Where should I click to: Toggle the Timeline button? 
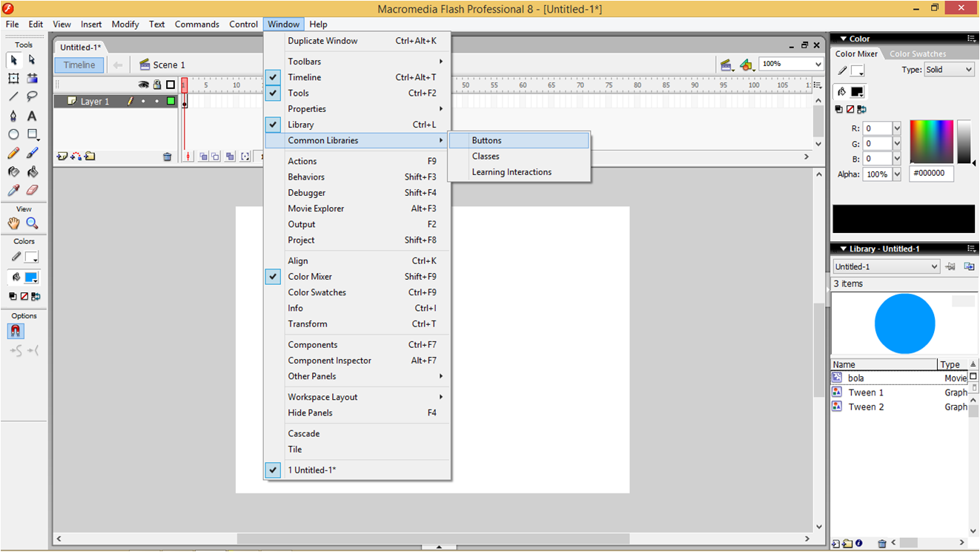pyautogui.click(x=79, y=65)
